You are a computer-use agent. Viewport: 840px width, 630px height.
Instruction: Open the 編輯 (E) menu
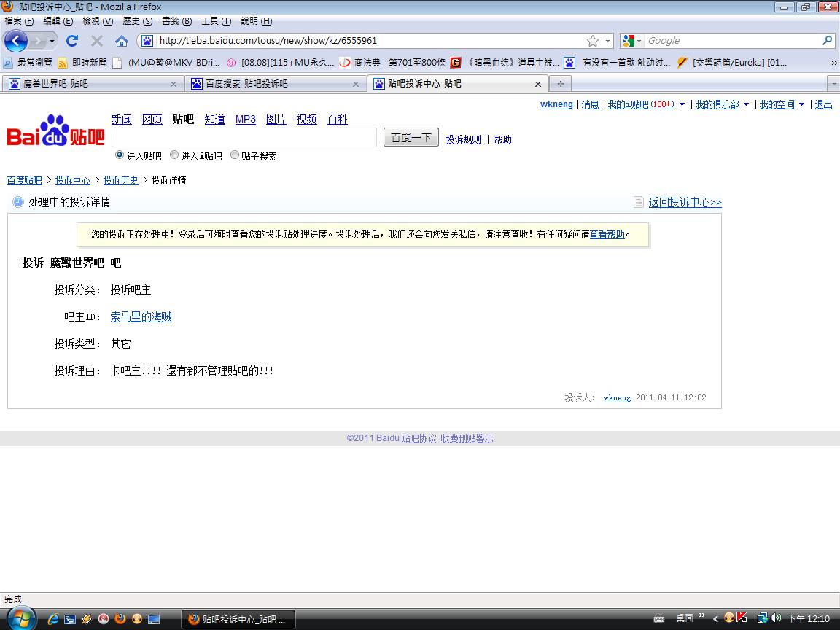point(58,21)
